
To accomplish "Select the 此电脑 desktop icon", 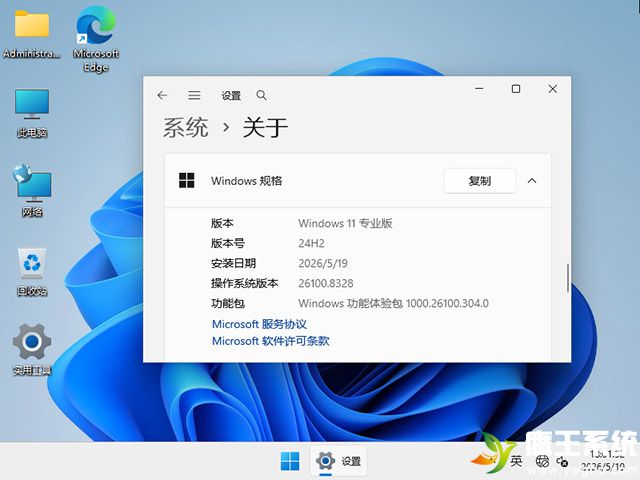I will click(x=32, y=113).
